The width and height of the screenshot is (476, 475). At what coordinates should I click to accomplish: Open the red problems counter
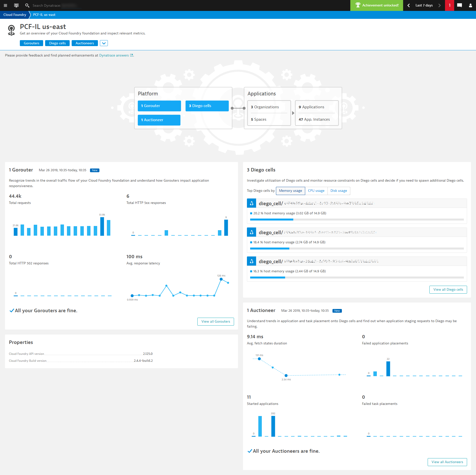click(449, 5)
